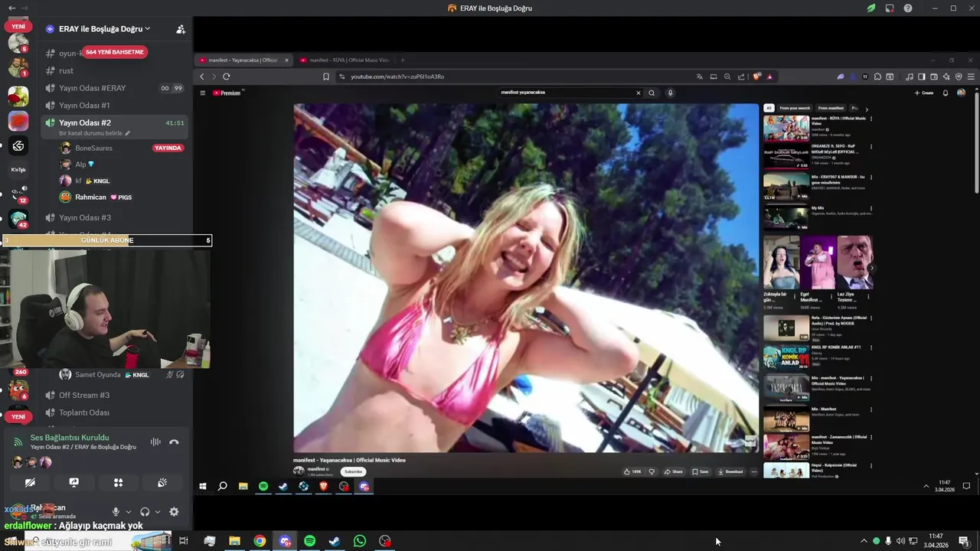Deafen with headphones icon
The height and width of the screenshot is (551, 980).
[145, 512]
